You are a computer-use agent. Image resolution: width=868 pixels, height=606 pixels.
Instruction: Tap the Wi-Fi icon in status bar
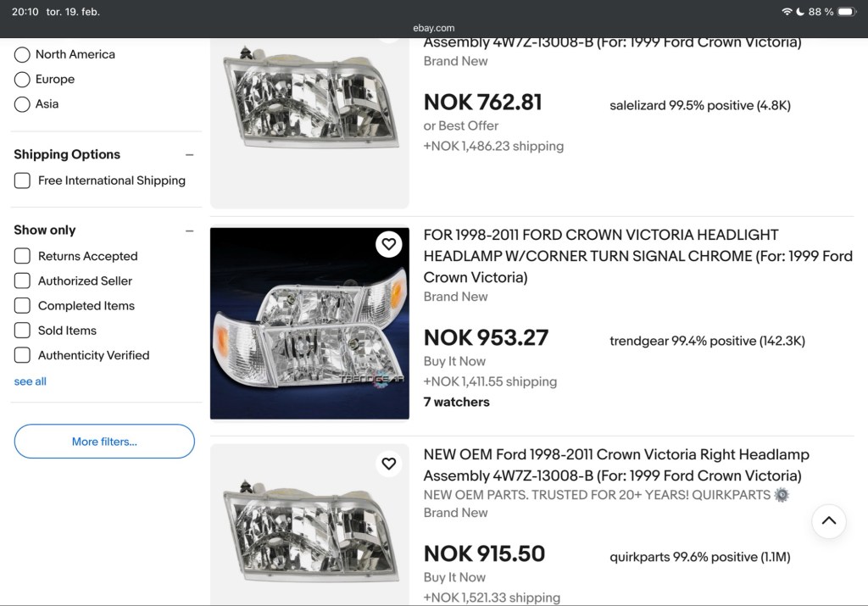pos(787,12)
